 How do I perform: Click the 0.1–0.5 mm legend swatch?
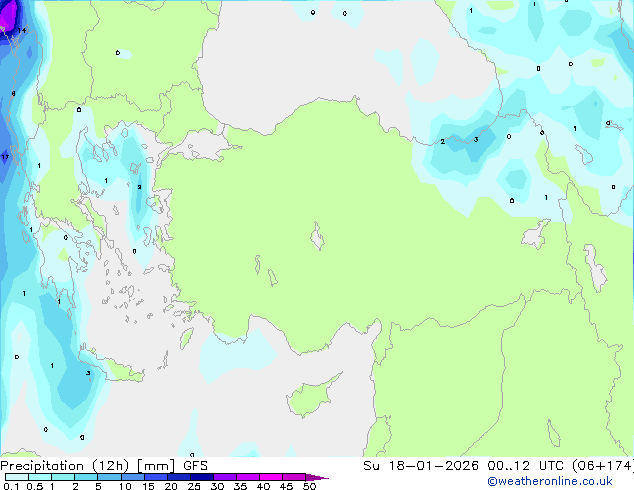(17, 477)
